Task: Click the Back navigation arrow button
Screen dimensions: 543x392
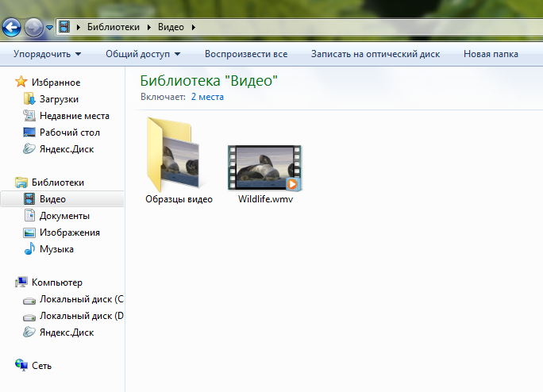Action: (11, 29)
